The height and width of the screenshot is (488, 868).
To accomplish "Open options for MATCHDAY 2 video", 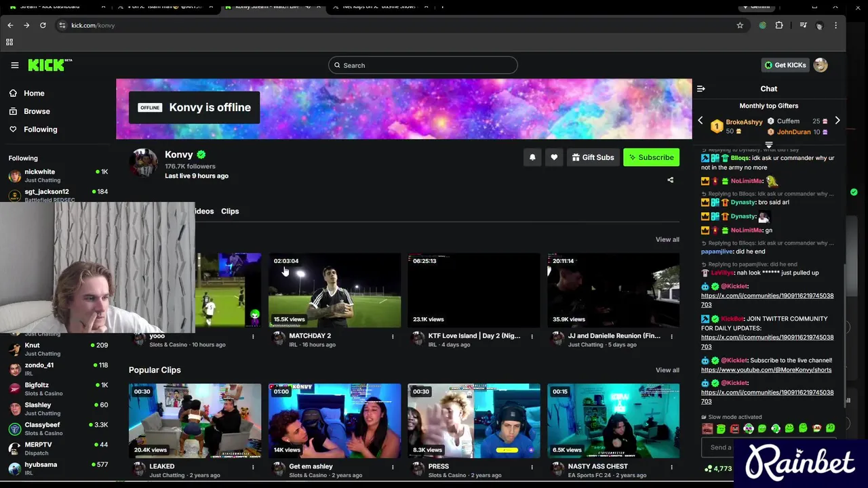I will click(393, 336).
